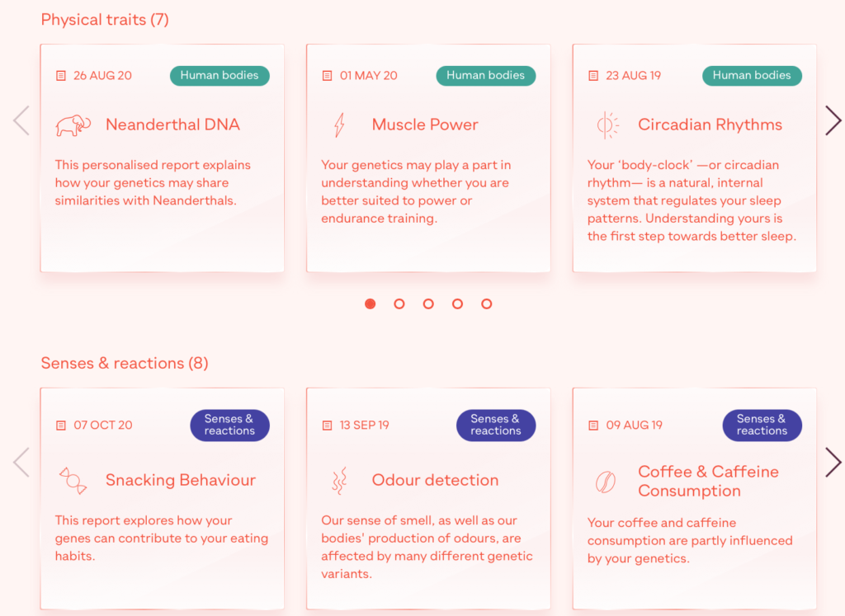Click the Senses & reactions badge on Odour detection
This screenshot has height=616, width=845.
point(496,425)
